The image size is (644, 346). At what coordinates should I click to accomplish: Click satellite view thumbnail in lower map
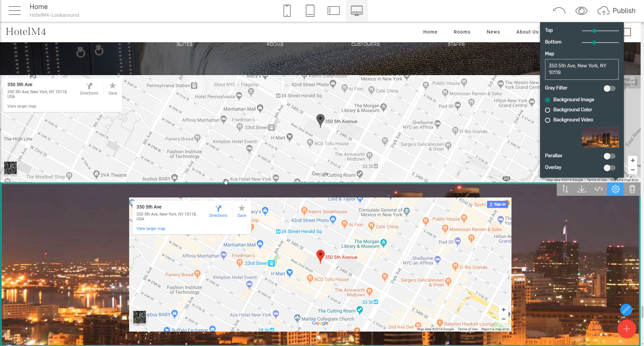140,317
